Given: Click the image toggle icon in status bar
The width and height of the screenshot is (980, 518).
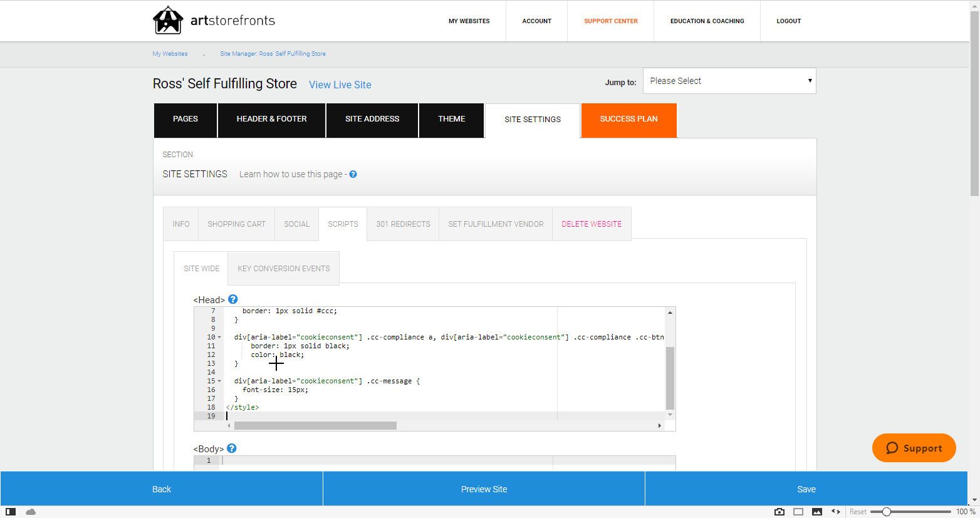Looking at the screenshot, I should pos(817,512).
